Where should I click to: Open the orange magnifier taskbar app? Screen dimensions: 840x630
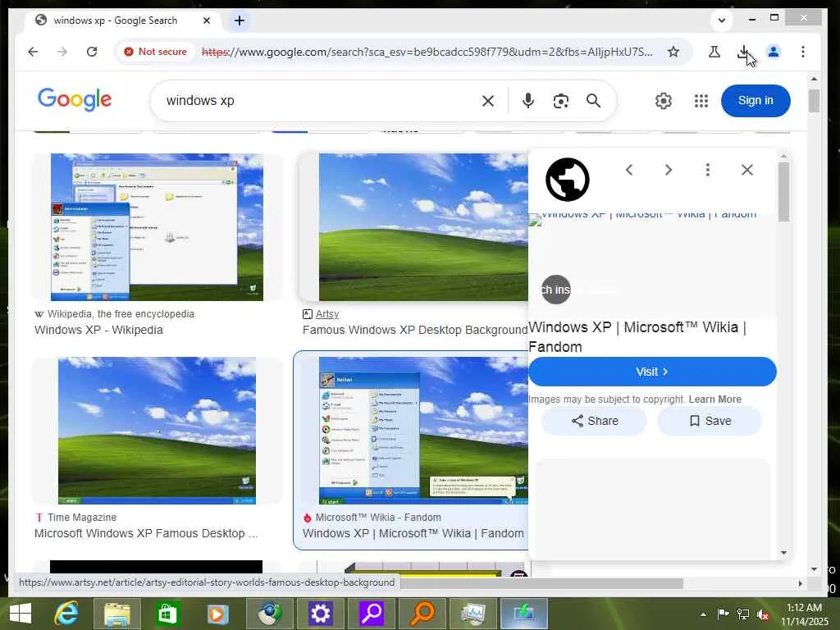click(422, 614)
